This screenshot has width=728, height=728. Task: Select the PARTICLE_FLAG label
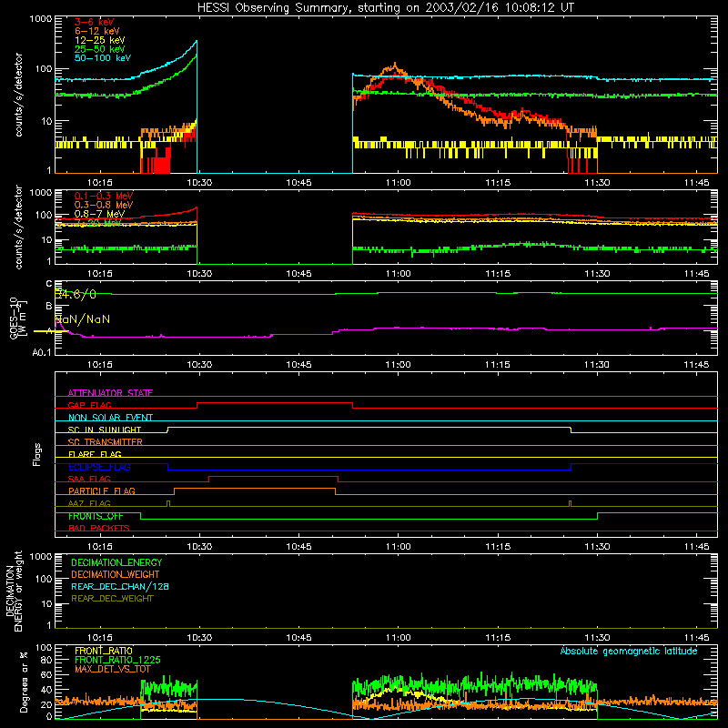102,491
